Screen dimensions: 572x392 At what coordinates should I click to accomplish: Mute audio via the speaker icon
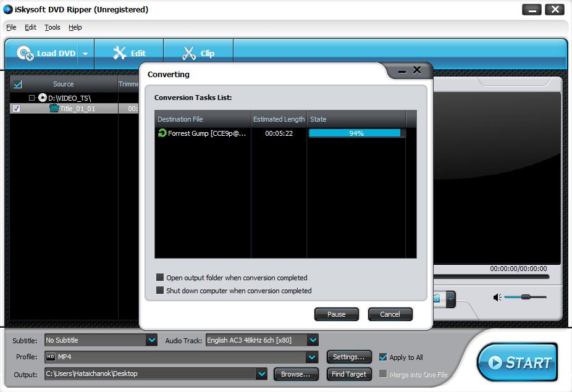point(497,297)
